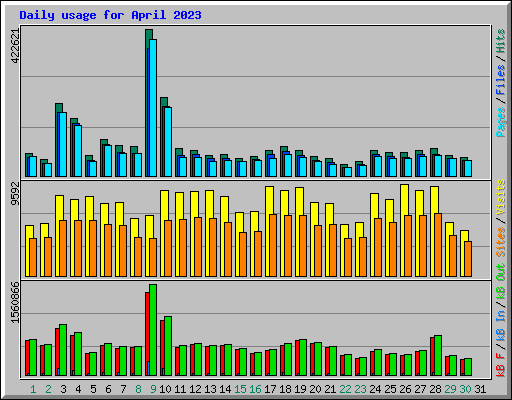Viewport: 512px width, 400px height.
Task: Click day 6 on the x-axis
Action: [x=108, y=389]
